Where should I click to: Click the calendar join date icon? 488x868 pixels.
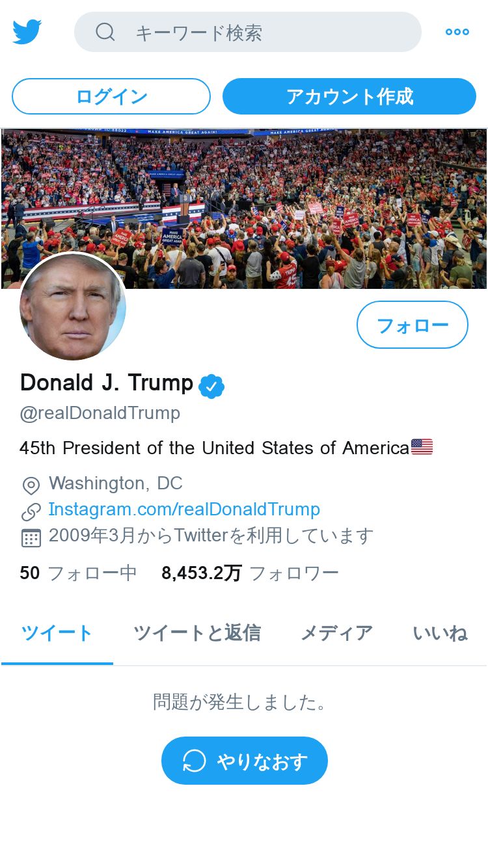point(31,537)
